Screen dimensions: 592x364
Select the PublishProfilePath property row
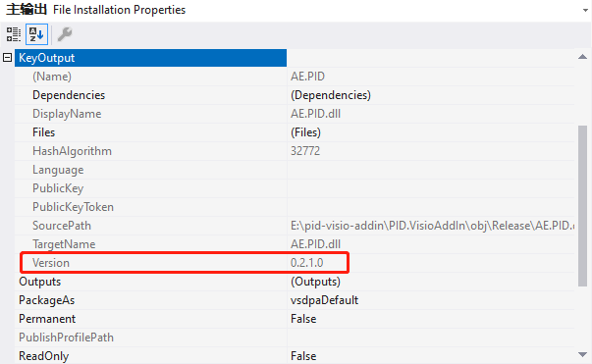295,338
